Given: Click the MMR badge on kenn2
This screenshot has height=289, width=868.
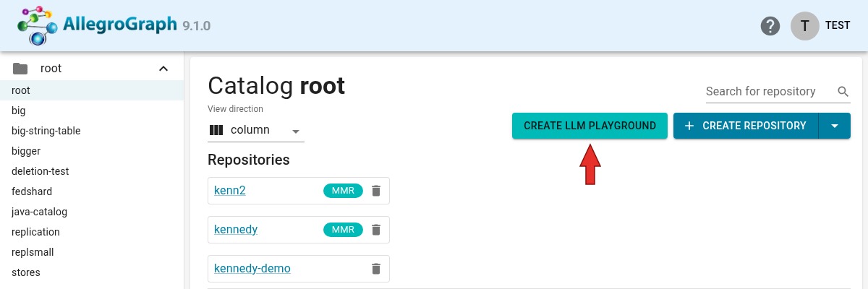Looking at the screenshot, I should pyautogui.click(x=343, y=191).
